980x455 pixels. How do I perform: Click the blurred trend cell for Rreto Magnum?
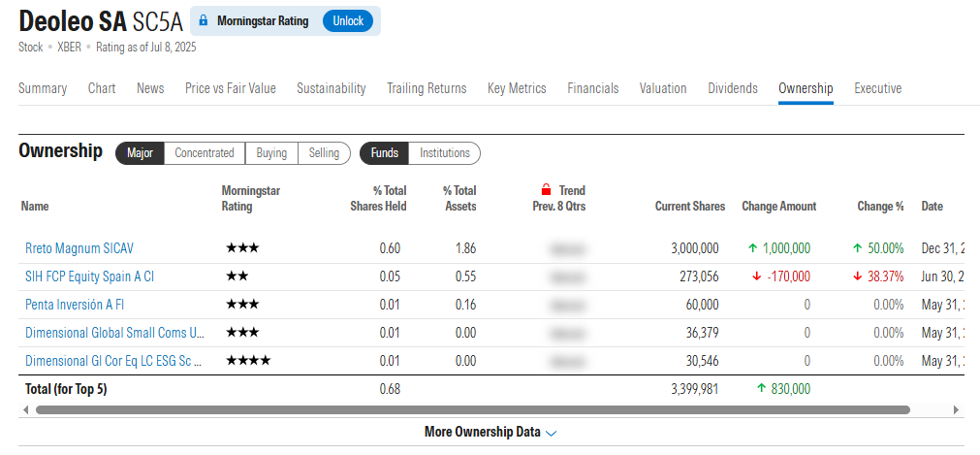click(x=568, y=248)
